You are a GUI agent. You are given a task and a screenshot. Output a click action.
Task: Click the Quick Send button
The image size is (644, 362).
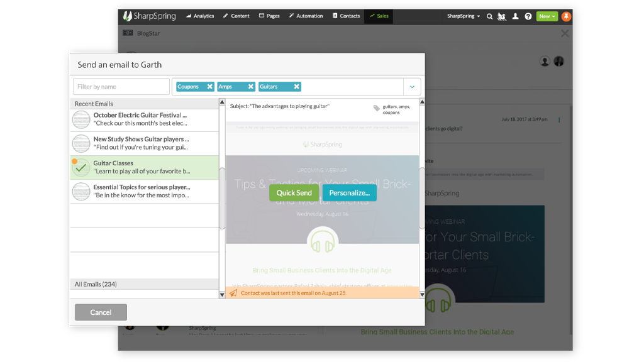click(294, 193)
